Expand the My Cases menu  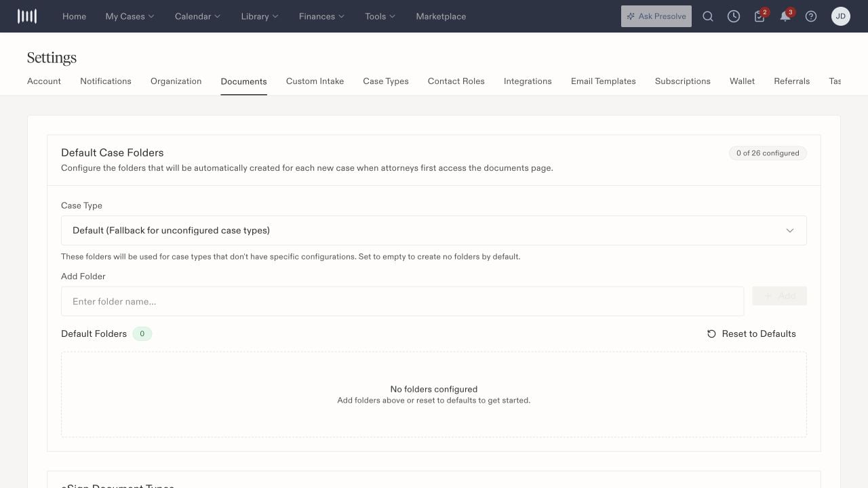(x=130, y=16)
